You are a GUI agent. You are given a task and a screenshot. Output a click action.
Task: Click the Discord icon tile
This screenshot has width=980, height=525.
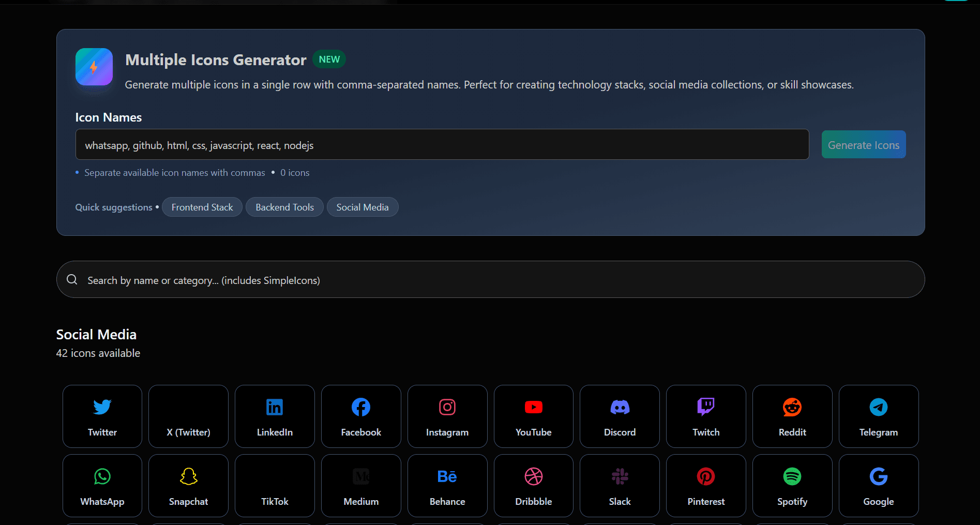pyautogui.click(x=620, y=416)
